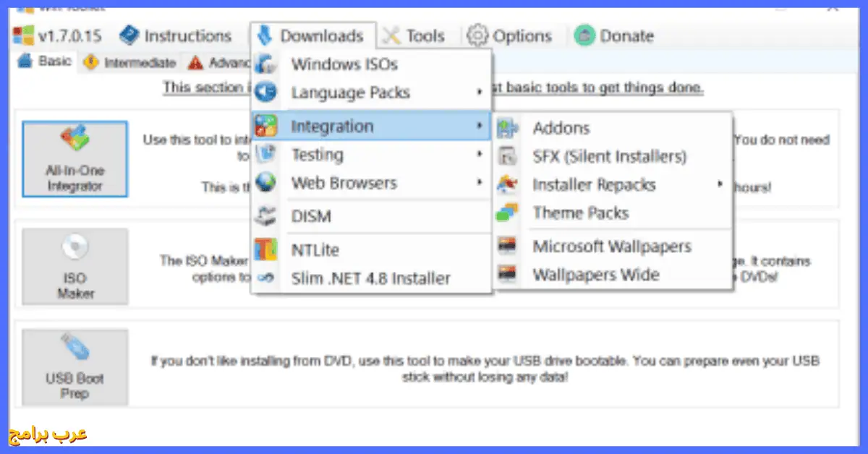Open the Instructions menu

[175, 35]
